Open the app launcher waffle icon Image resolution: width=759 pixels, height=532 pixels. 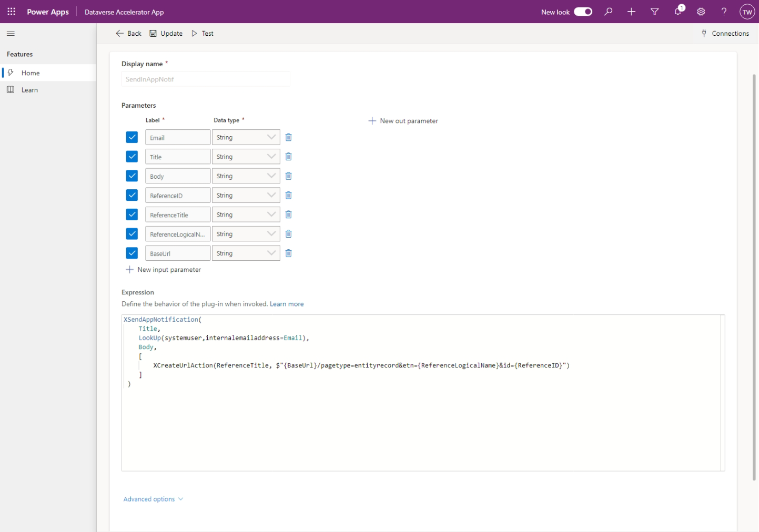[x=12, y=12]
